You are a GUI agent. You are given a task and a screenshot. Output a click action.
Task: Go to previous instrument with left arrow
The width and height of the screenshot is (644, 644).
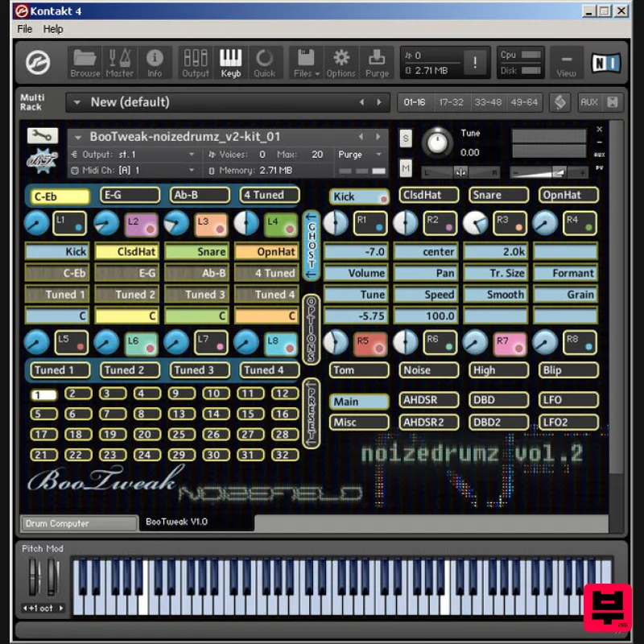point(361,136)
